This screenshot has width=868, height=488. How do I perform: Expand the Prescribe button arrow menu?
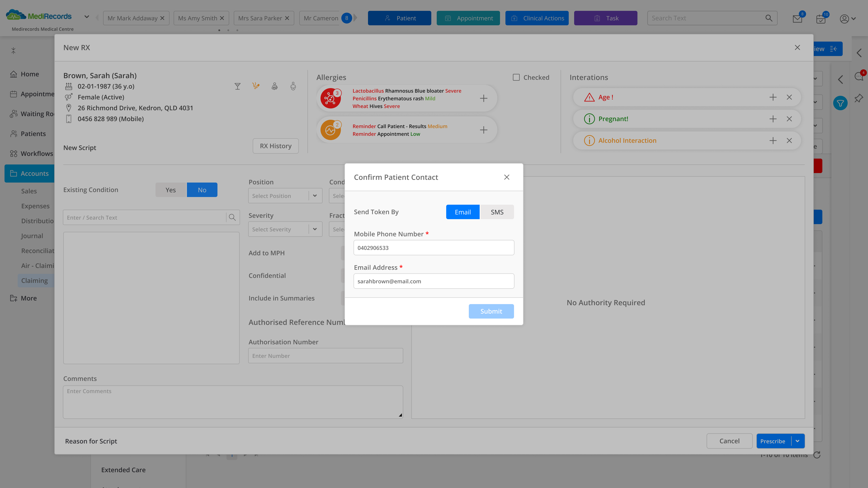pyautogui.click(x=797, y=441)
